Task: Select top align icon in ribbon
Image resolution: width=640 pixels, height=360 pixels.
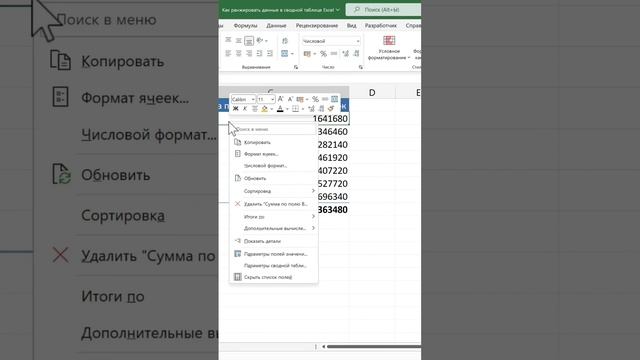Action: tap(228, 40)
